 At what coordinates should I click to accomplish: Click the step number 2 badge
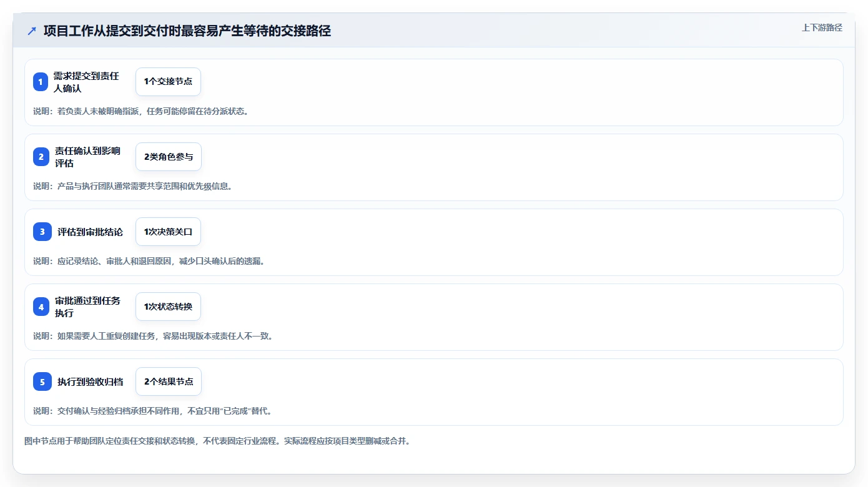(x=41, y=157)
